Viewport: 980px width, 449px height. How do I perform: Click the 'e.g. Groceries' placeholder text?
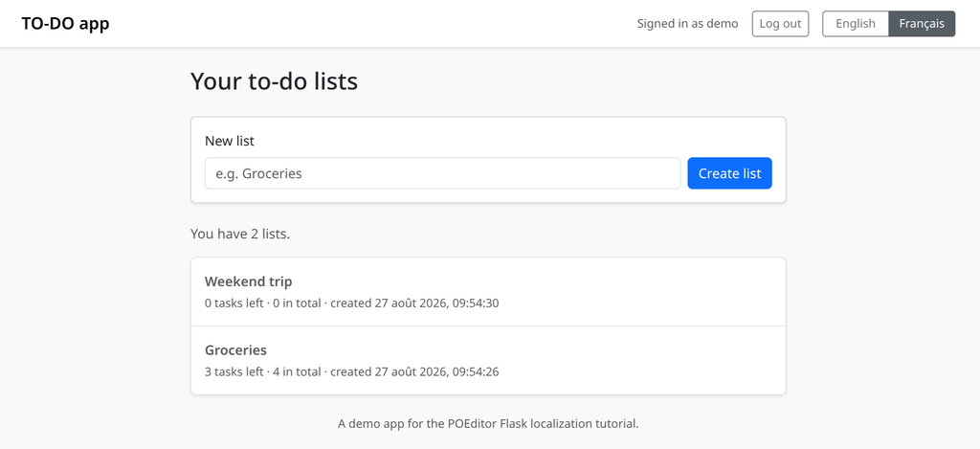click(x=258, y=173)
